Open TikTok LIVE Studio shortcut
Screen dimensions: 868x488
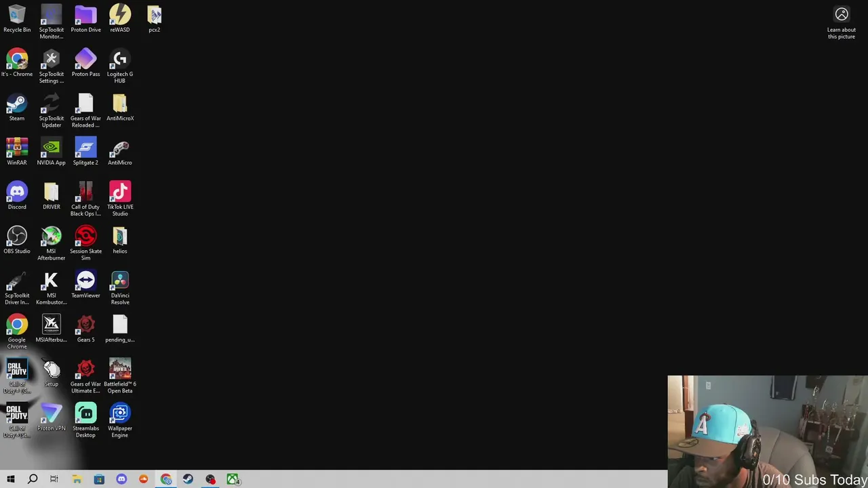(x=120, y=199)
